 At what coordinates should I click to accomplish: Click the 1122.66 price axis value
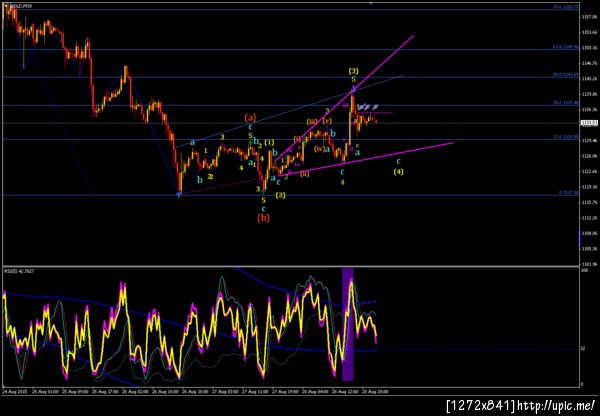589,171
